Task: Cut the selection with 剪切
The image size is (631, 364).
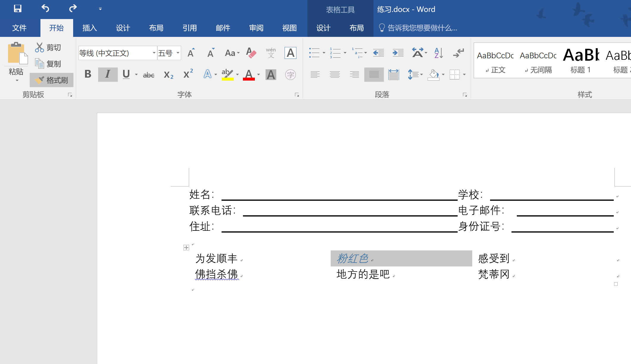Action: (x=49, y=47)
